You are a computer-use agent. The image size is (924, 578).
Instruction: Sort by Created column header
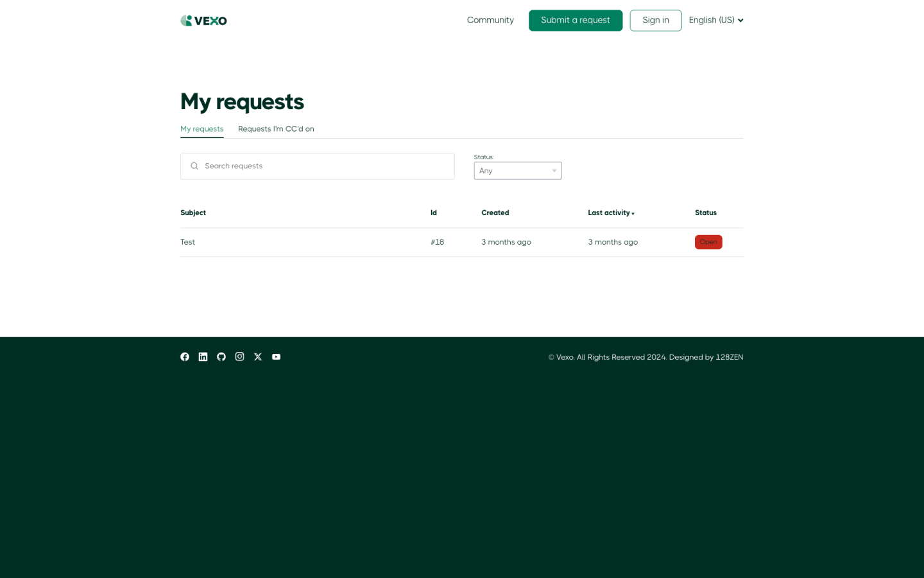(x=495, y=213)
